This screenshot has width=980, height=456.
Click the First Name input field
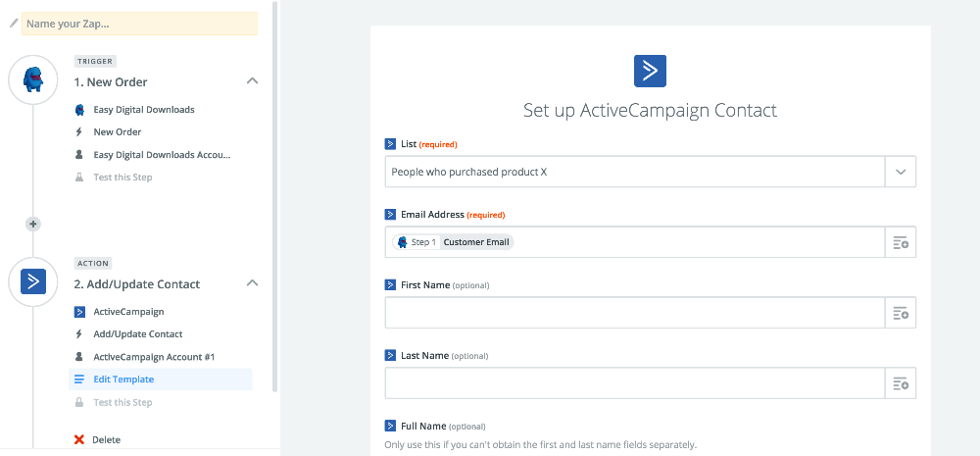(635, 313)
